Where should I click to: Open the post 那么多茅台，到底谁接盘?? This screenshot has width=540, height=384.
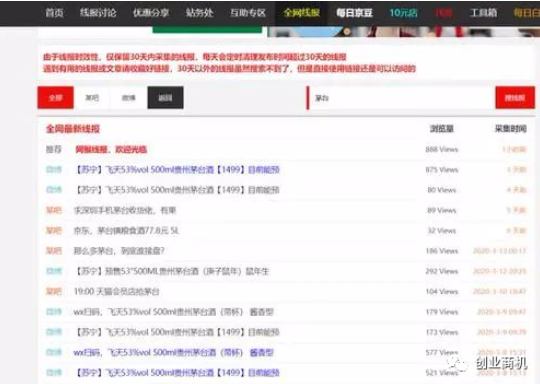click(x=119, y=251)
